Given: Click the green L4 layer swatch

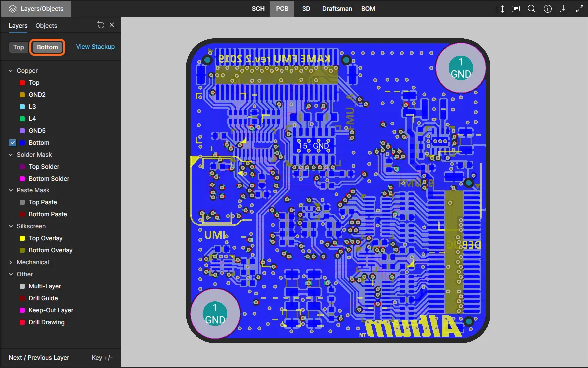Looking at the screenshot, I should pyautogui.click(x=22, y=119).
